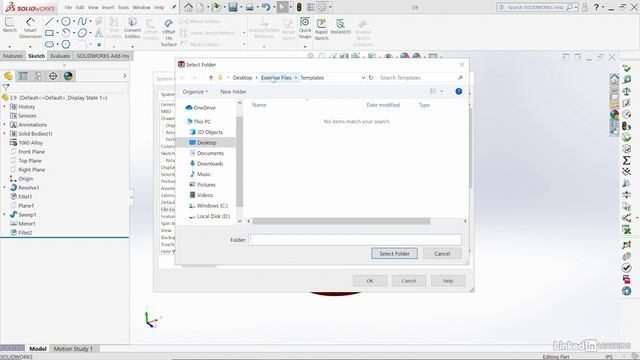Select the sketch Text tool
This screenshot has height=360, width=640.
coord(99,33)
